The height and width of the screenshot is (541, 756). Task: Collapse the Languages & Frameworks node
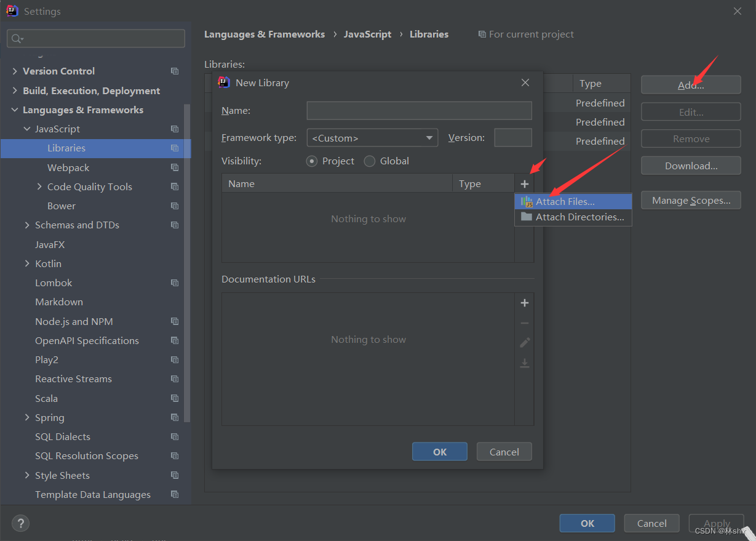point(15,110)
